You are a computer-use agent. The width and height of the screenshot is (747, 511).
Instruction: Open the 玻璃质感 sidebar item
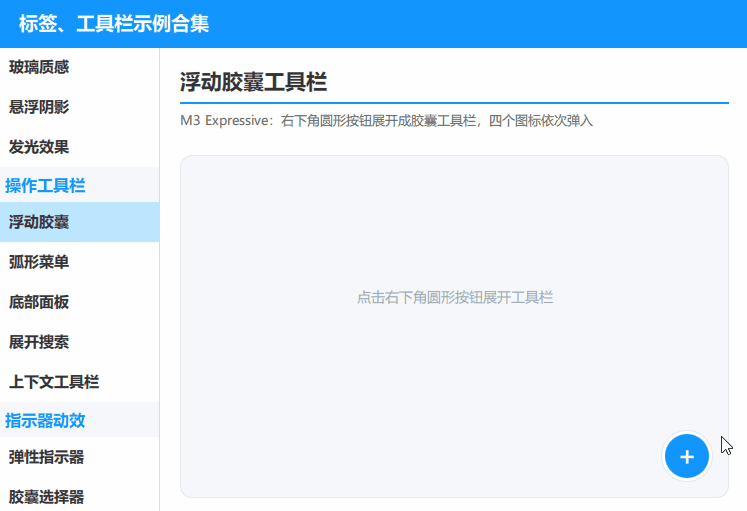tap(80, 67)
